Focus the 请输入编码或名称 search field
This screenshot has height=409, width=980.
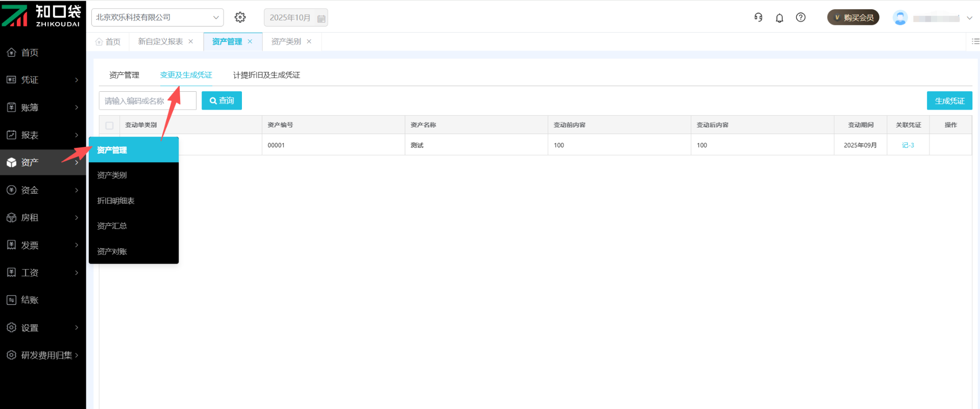[x=147, y=101]
